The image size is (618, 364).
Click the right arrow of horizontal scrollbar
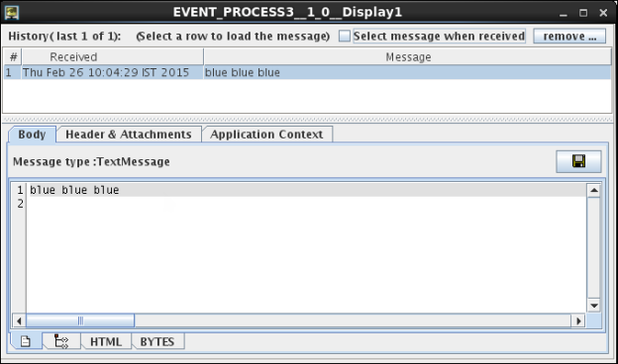578,320
